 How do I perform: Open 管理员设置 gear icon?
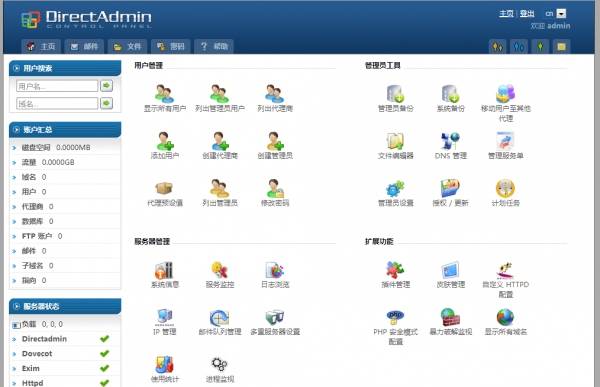pyautogui.click(x=395, y=188)
